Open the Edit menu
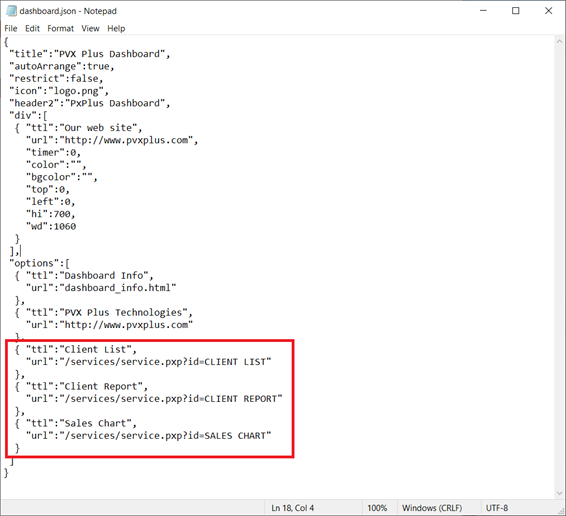This screenshot has width=566, height=516. (32, 29)
